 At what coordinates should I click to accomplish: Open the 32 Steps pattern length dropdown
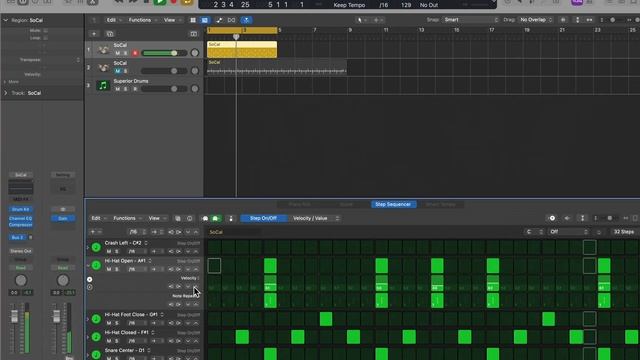pyautogui.click(x=624, y=232)
